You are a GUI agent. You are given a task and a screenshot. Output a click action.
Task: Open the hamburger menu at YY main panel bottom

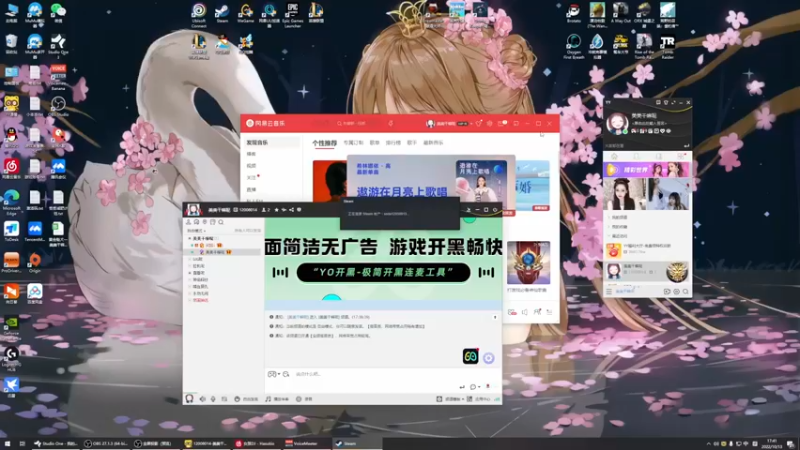click(609, 291)
